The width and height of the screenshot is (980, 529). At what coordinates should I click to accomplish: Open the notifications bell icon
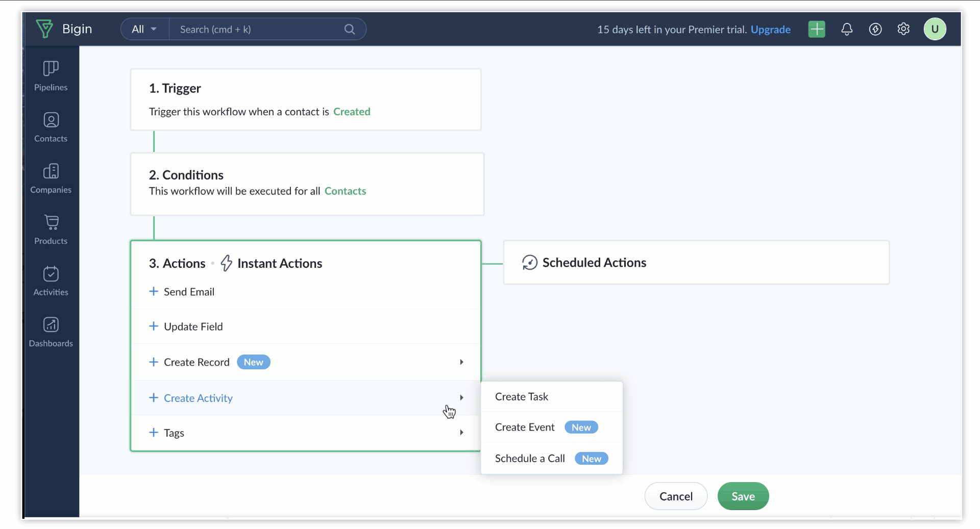pyautogui.click(x=847, y=29)
